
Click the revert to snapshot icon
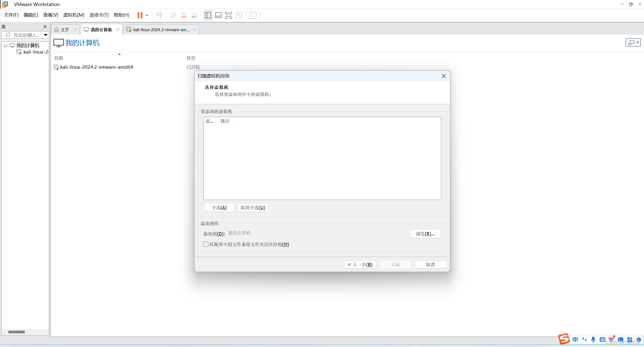click(x=184, y=15)
